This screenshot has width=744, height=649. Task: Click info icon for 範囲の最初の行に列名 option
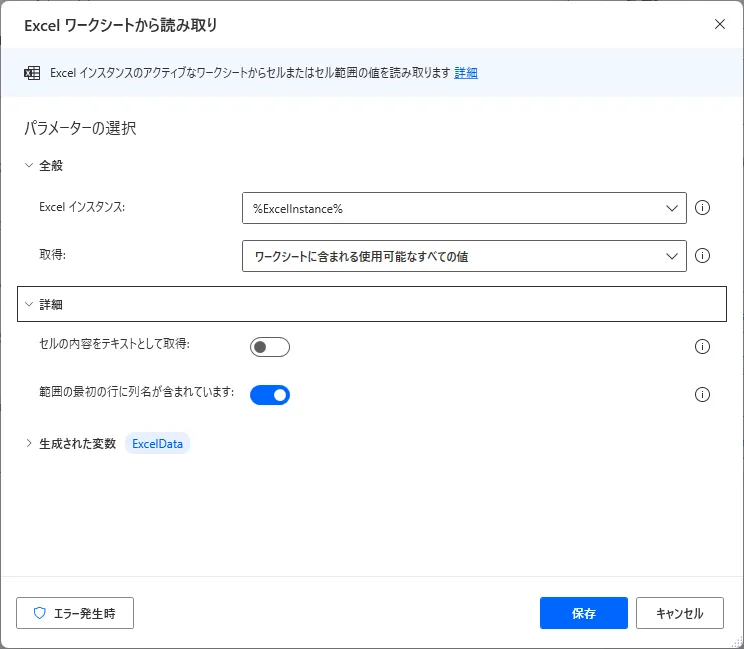click(x=702, y=394)
